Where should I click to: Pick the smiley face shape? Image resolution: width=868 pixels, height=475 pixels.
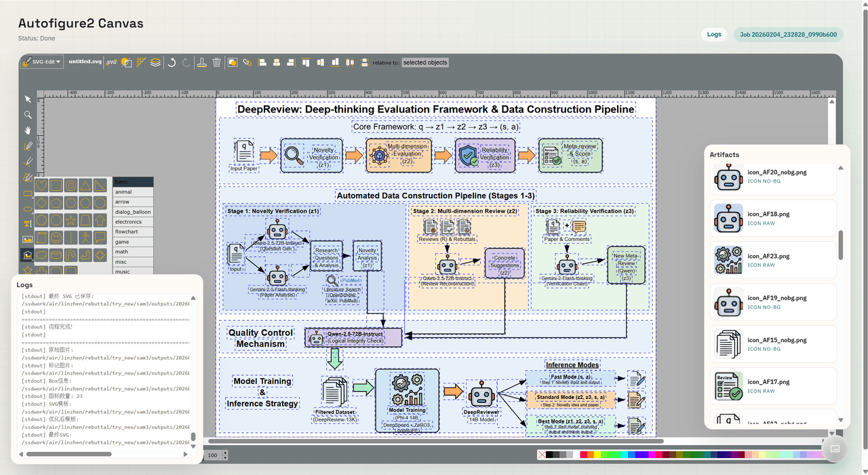point(56,238)
